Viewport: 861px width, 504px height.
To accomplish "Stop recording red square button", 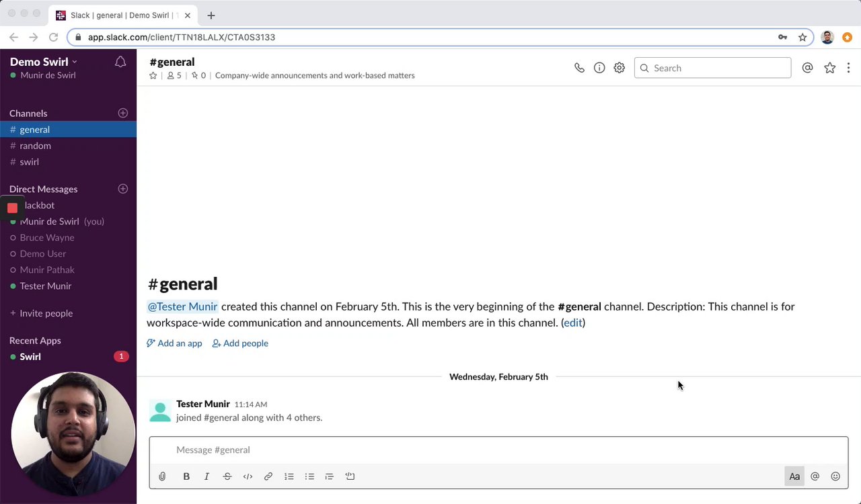I will (12, 208).
